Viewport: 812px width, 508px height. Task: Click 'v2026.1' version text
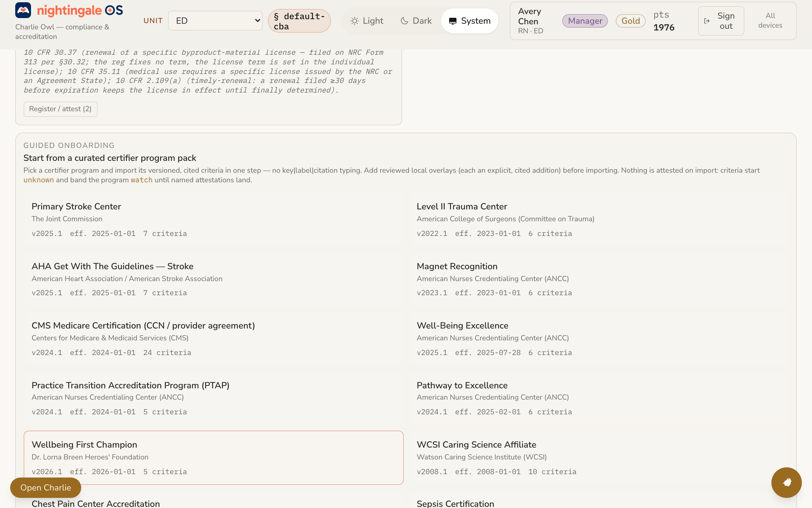click(47, 472)
